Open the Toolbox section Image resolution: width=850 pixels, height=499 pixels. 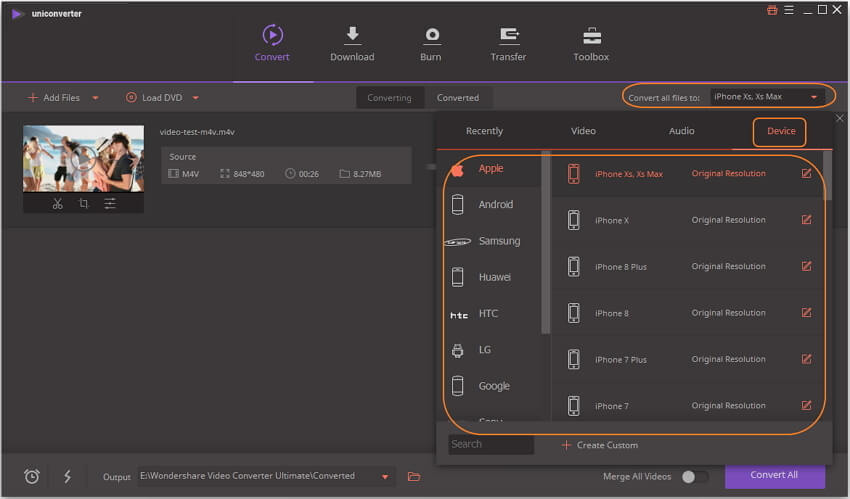point(591,43)
